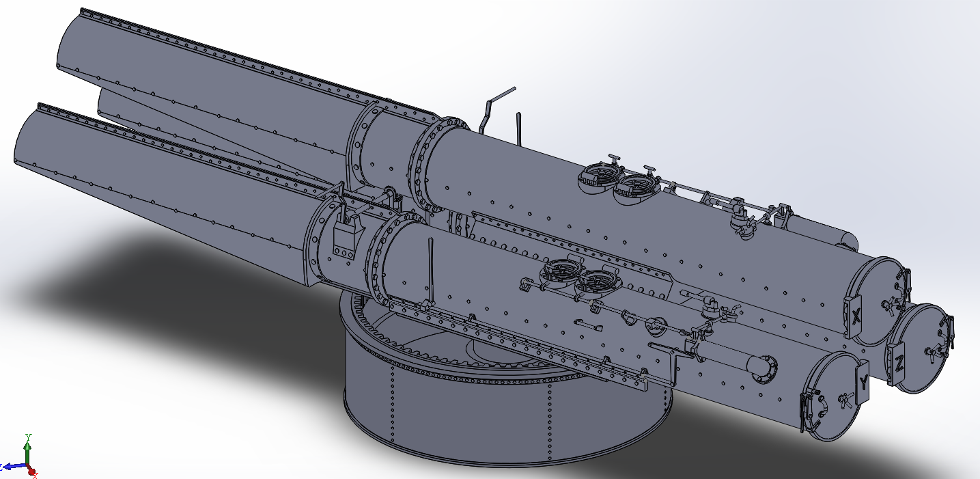Select the left circular hatch on upper tube

tap(598, 177)
